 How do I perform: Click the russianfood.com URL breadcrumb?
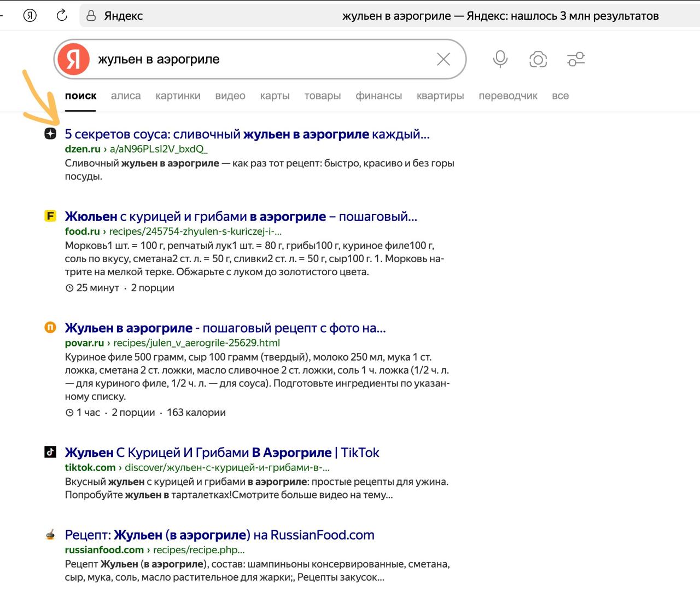click(x=155, y=549)
